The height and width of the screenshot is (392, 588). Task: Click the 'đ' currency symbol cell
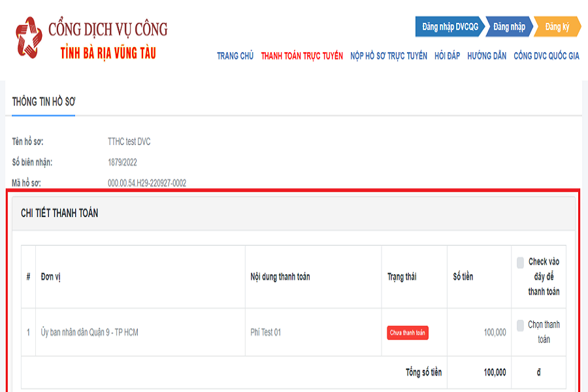pos(538,372)
